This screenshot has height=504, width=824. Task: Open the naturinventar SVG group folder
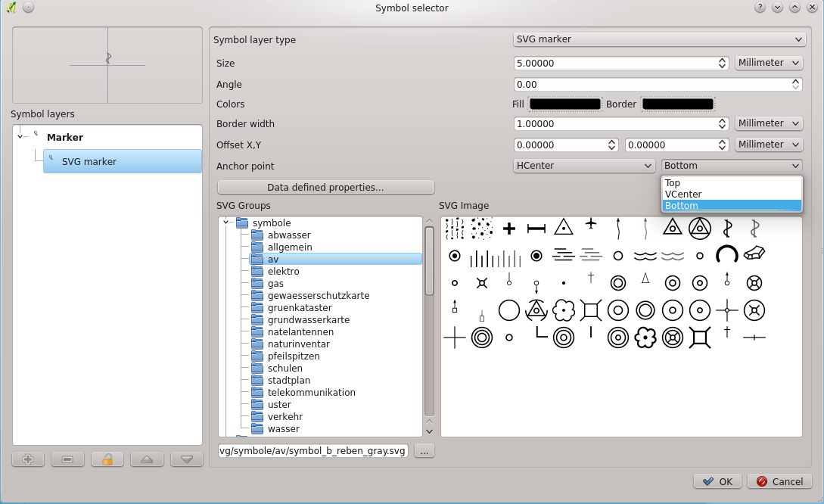(x=298, y=344)
